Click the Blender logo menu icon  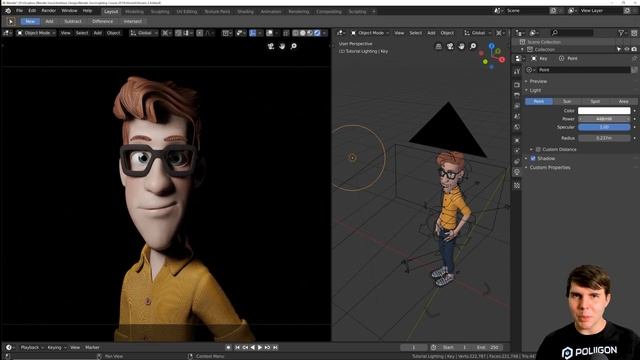tap(8, 11)
